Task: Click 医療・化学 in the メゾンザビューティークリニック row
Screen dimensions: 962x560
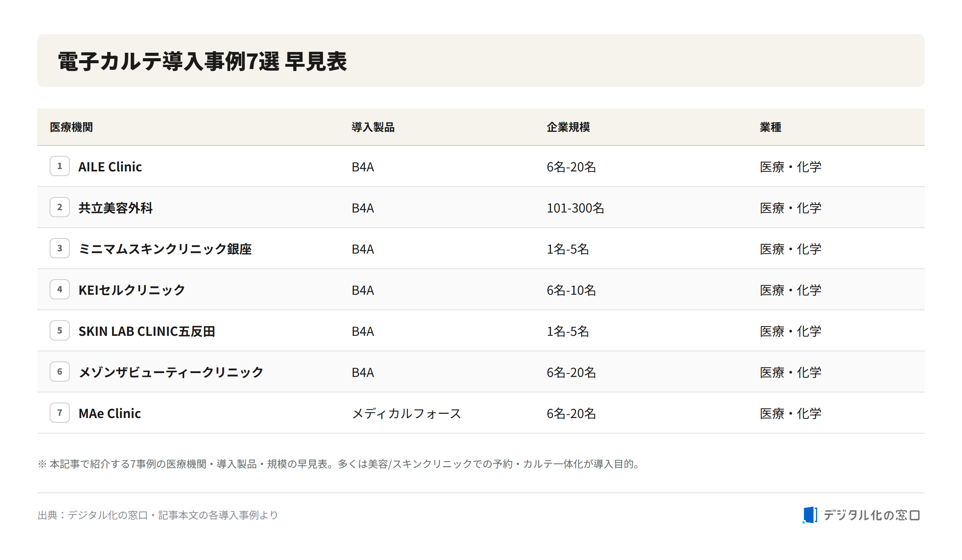Action: 791,372
